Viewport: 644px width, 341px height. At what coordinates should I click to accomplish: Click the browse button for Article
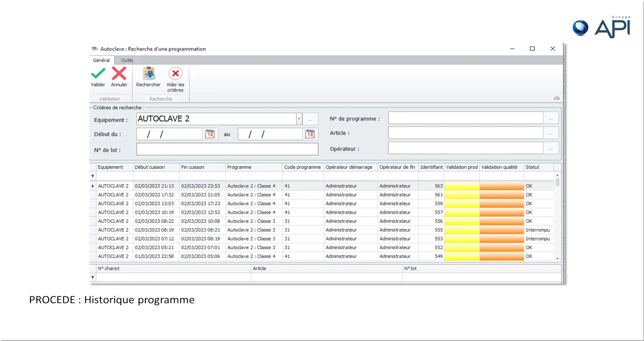[x=551, y=133]
